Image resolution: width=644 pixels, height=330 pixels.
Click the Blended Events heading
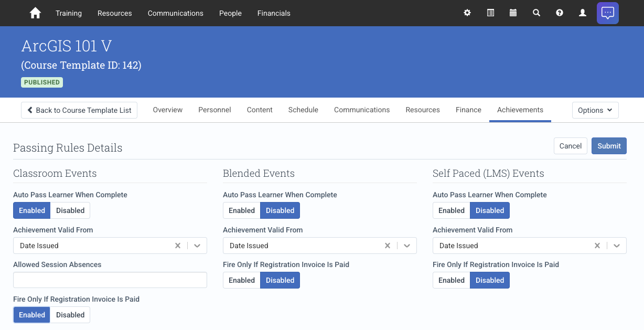tap(259, 173)
